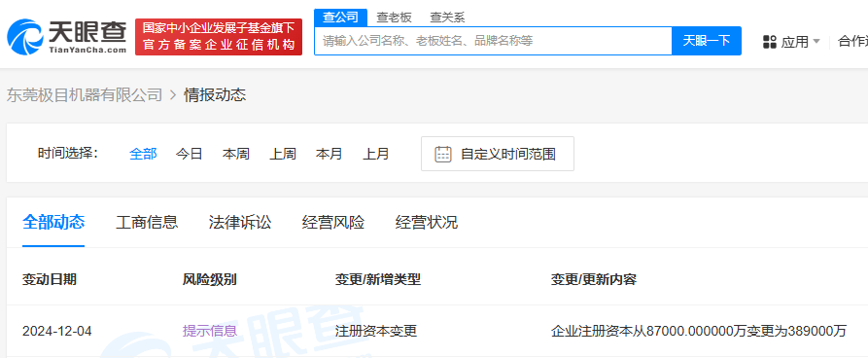Switch to the 查关系 search tab
The height and width of the screenshot is (358, 868).
point(447,18)
